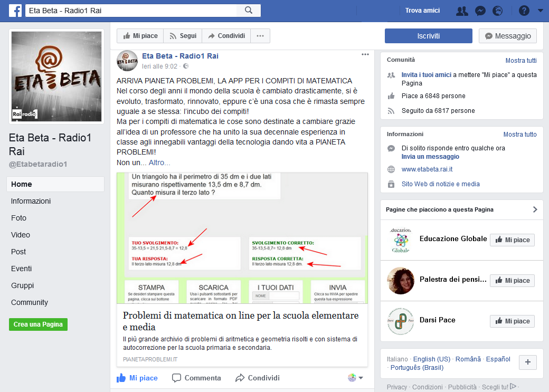Click into the Eta Beta search field

131,11
